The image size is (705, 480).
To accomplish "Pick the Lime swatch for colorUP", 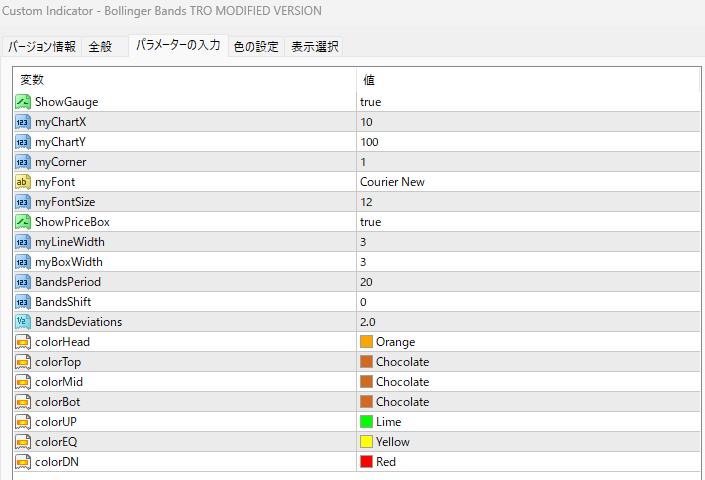I will tap(366, 422).
